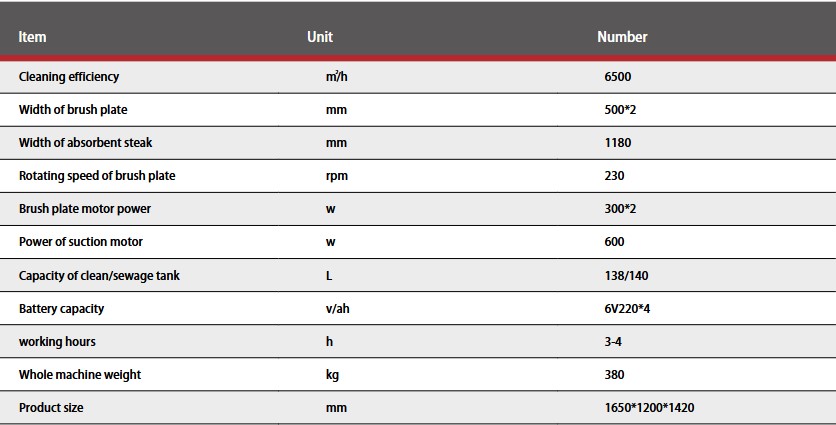
Task: Select Rotating speed of brush plate
Action: pos(97,176)
